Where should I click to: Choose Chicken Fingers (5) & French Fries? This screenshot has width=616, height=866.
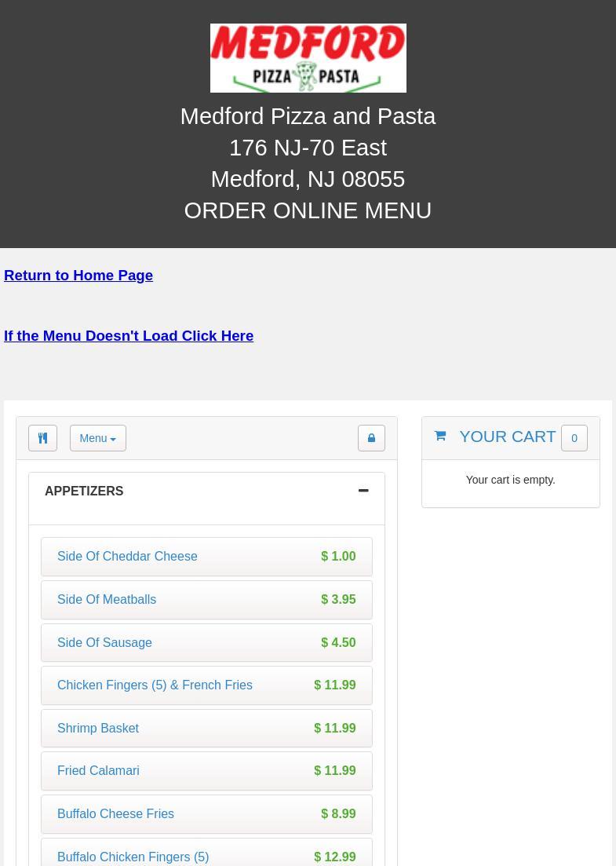coord(155,685)
